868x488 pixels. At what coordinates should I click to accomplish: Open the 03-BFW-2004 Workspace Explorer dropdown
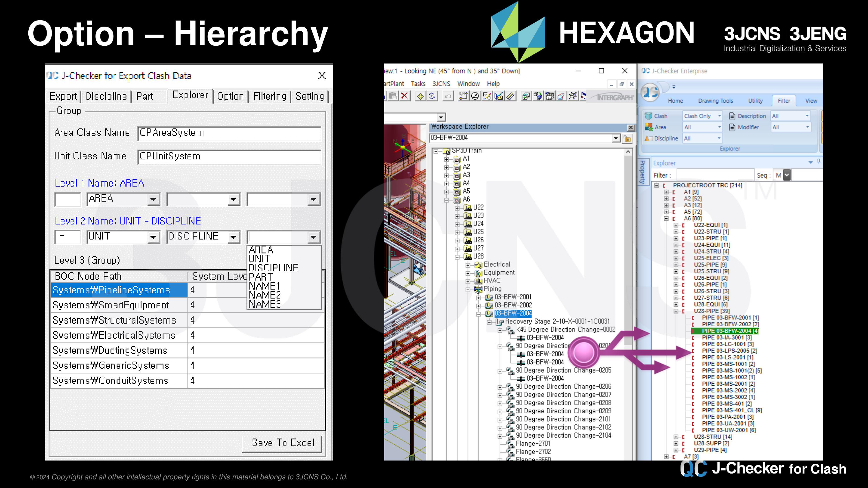[616, 139]
